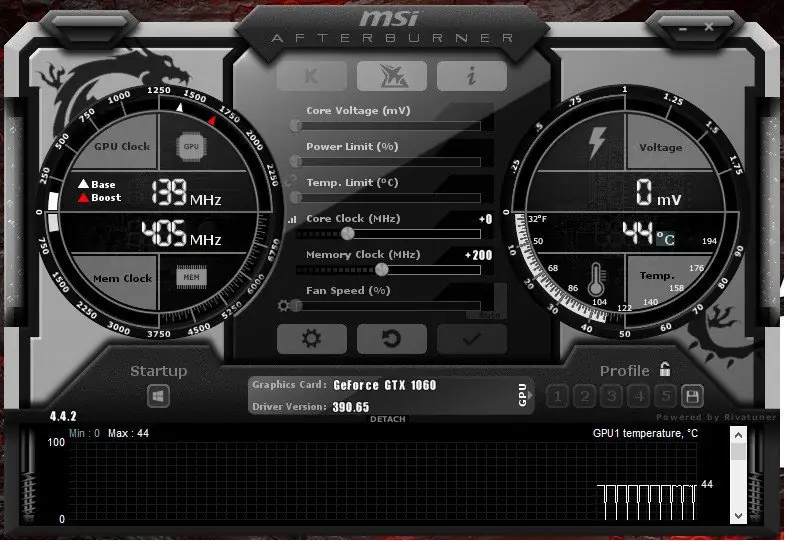Click the lightning bolt voltage icon
Screen dimensions: 785x541
point(596,143)
